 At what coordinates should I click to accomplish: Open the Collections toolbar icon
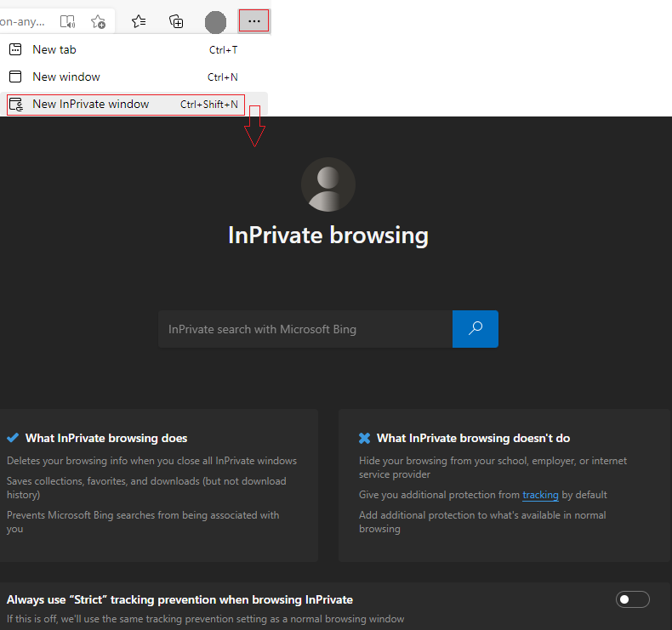point(176,21)
